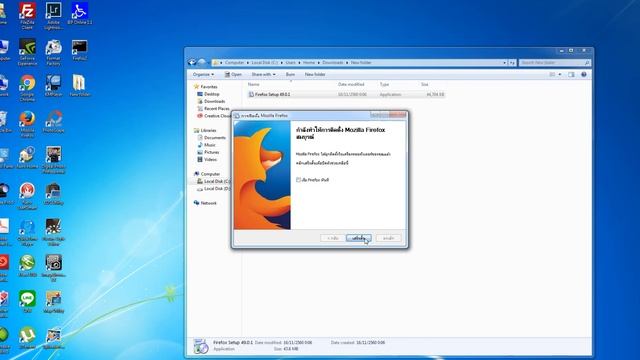This screenshot has height=360, width=640.
Task: Launch the Google Chrome desktop shortcut
Action: click(27, 88)
